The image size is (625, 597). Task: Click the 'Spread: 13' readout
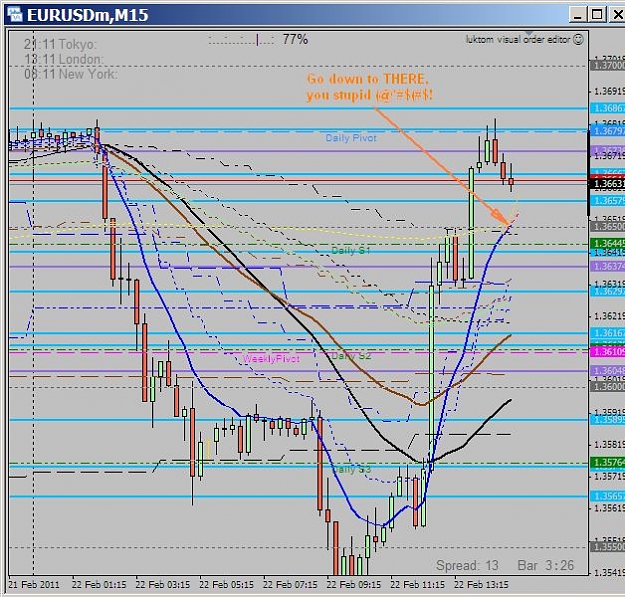(467, 565)
